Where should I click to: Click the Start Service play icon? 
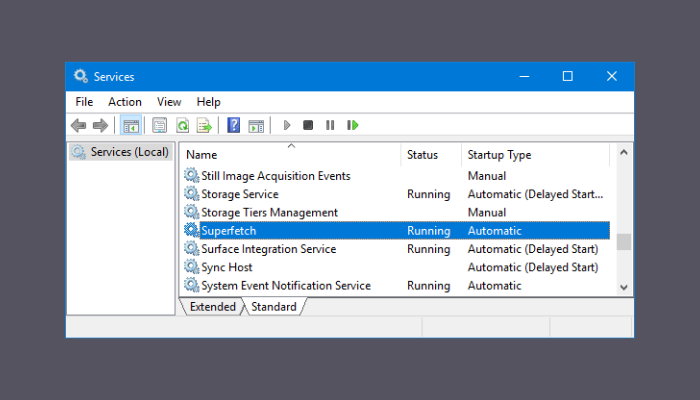click(287, 125)
